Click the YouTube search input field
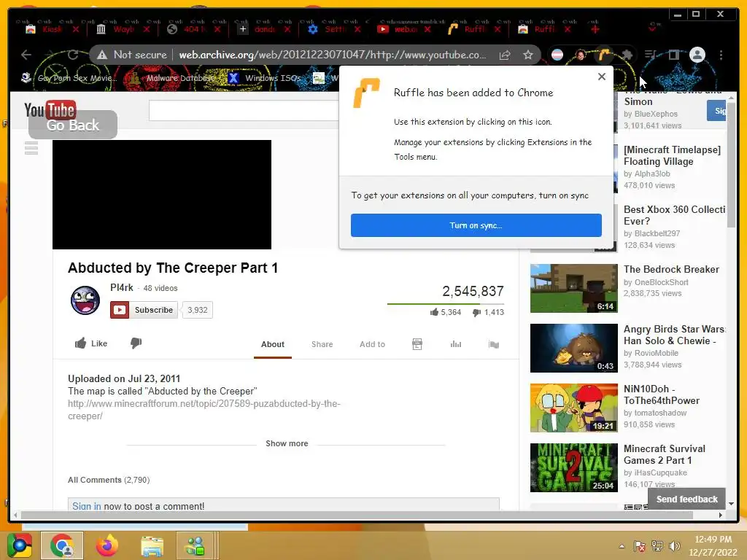 coord(244,111)
